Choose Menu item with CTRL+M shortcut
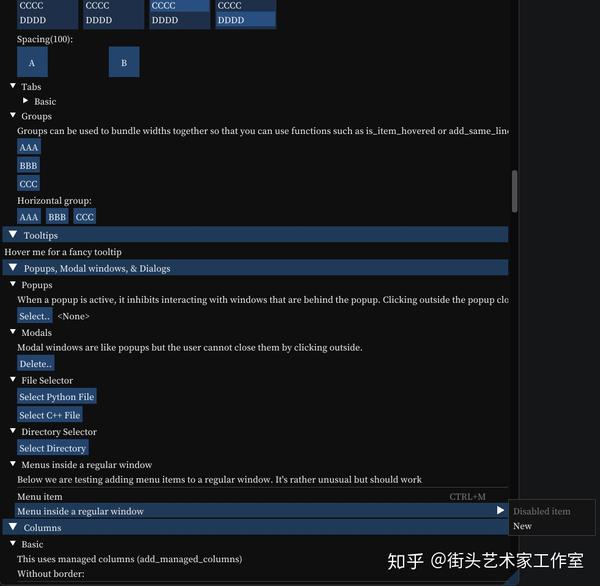600x586 pixels. [262, 496]
